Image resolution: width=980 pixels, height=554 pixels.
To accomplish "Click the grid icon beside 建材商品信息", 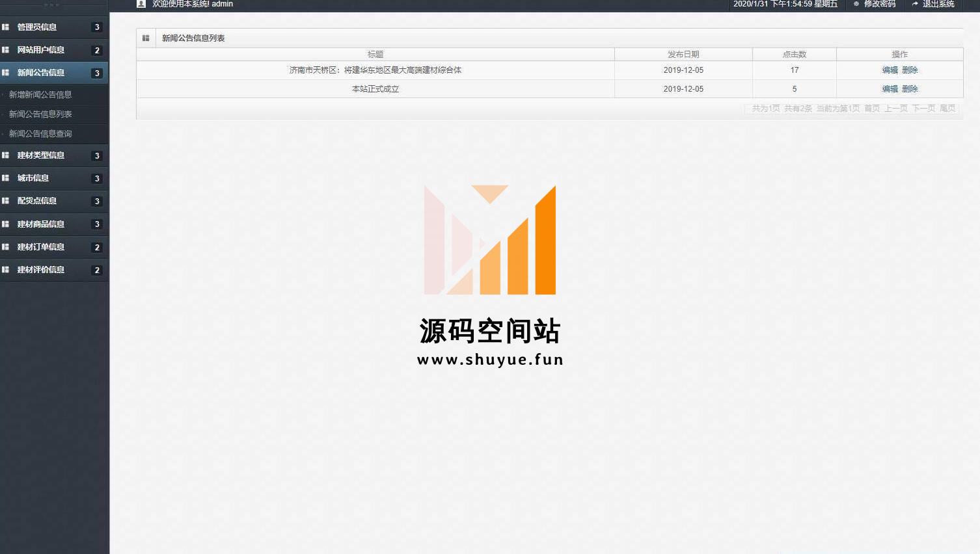I will click(6, 224).
